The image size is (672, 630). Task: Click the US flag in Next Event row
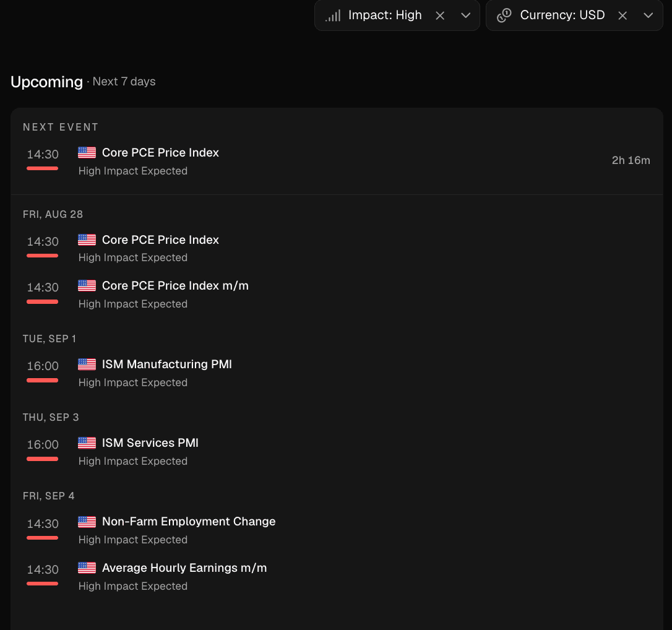(x=87, y=152)
